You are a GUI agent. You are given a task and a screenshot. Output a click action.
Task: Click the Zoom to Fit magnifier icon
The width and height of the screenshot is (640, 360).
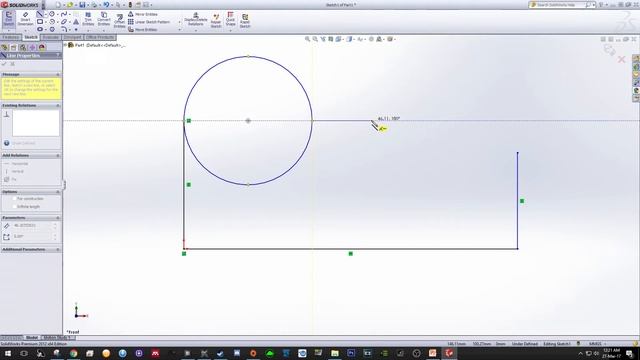(307, 39)
